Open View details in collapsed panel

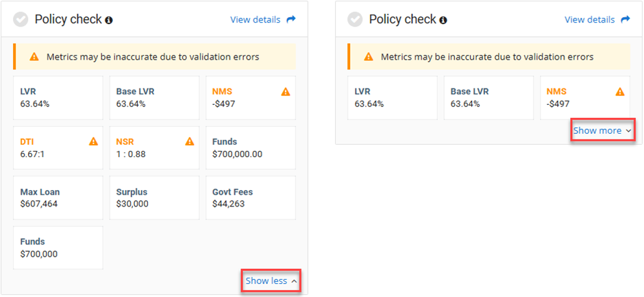pyautogui.click(x=589, y=20)
